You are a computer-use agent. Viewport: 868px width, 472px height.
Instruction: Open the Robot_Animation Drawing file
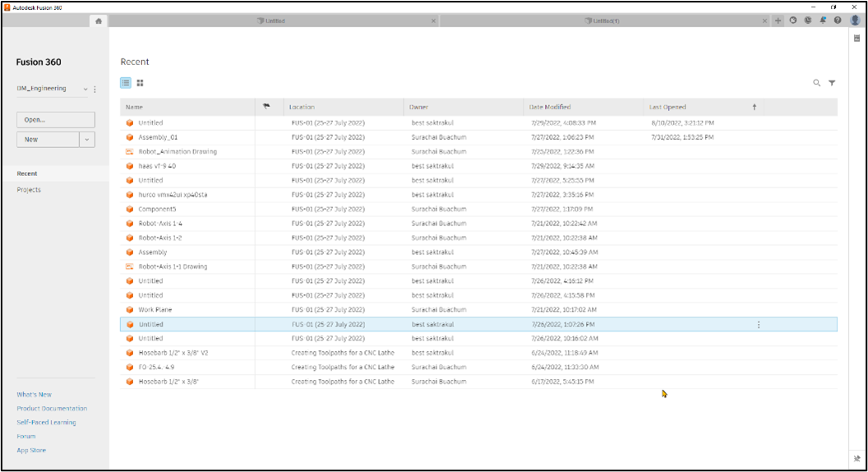point(178,152)
